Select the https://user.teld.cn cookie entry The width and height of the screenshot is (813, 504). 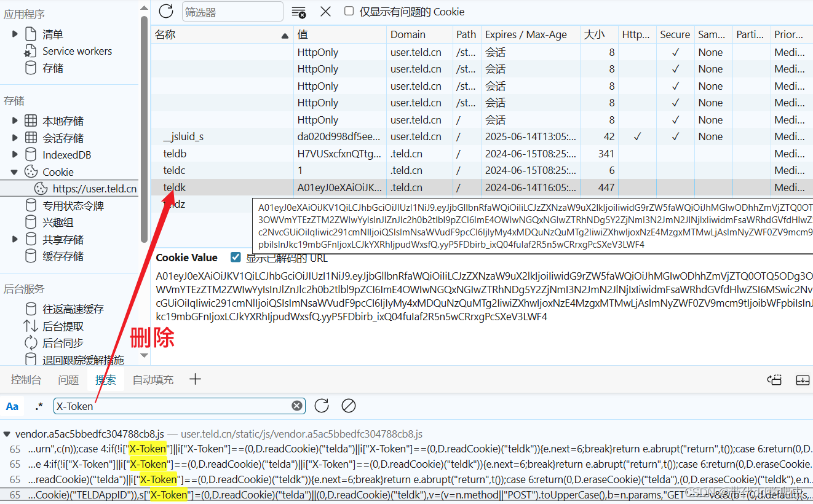click(95, 189)
